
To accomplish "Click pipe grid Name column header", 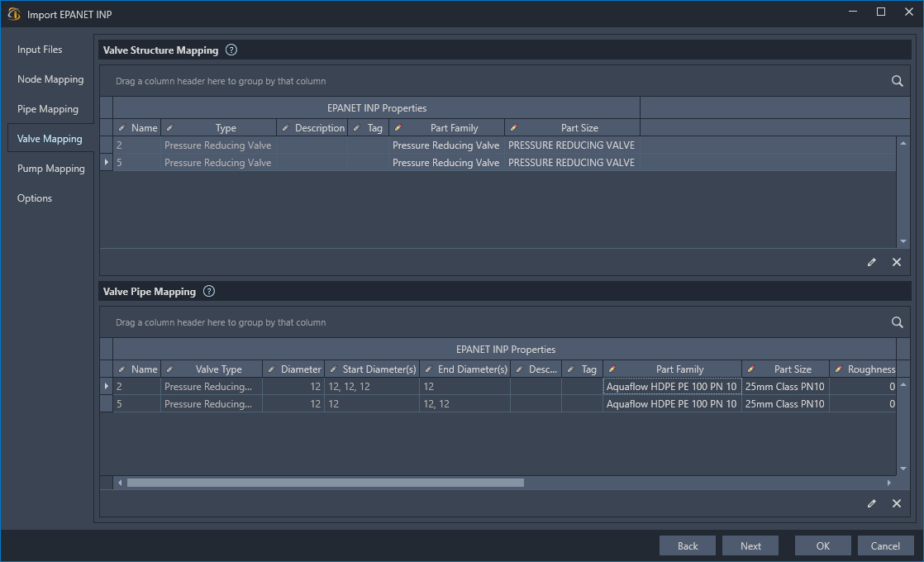I will [x=136, y=369].
